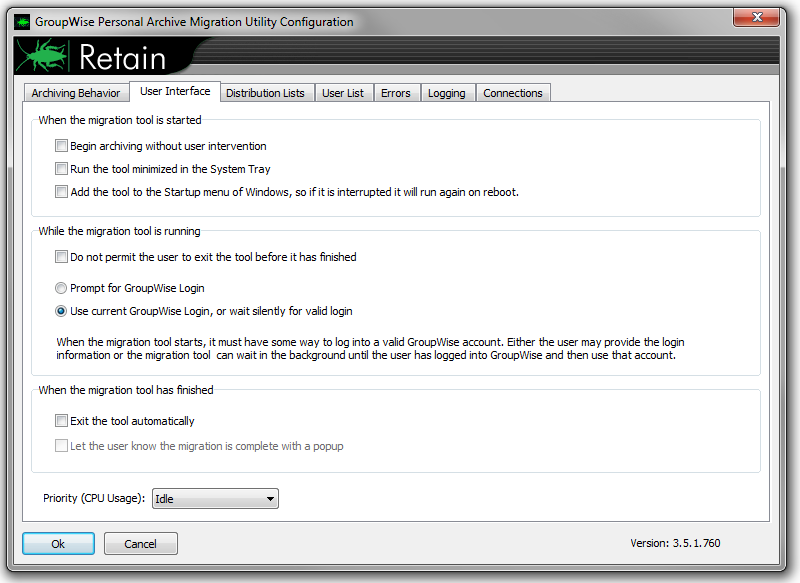The width and height of the screenshot is (800, 583).
Task: Go to the User List tab
Action: [x=343, y=93]
